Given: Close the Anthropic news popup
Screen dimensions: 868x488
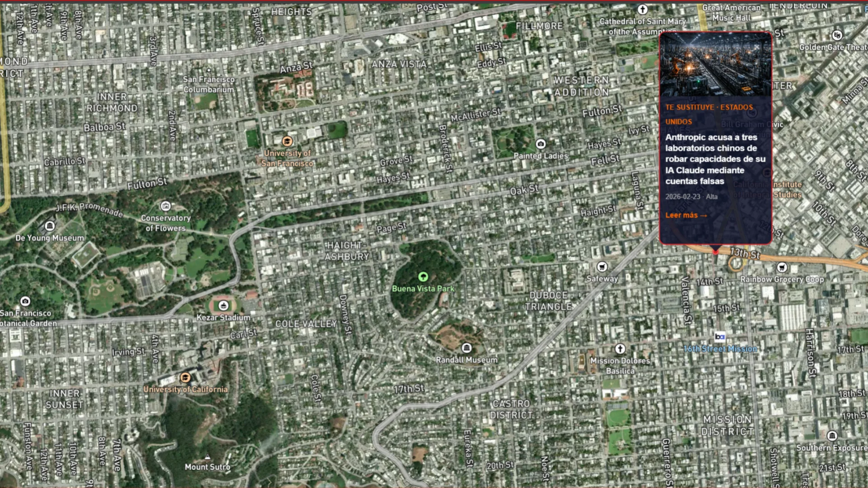Looking at the screenshot, I should (757, 47).
